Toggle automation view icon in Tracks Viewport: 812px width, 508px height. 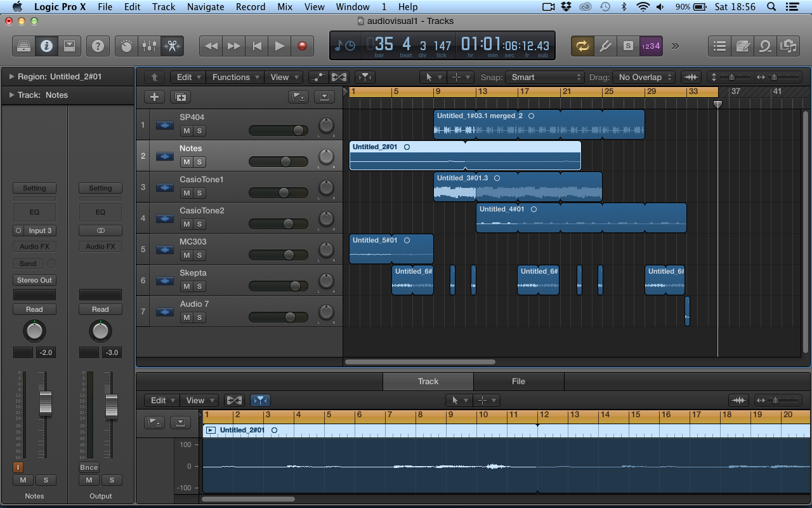point(318,77)
